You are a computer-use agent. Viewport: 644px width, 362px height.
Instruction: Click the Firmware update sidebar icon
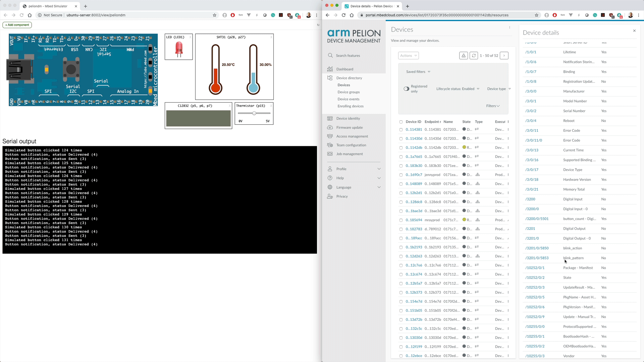330,127
